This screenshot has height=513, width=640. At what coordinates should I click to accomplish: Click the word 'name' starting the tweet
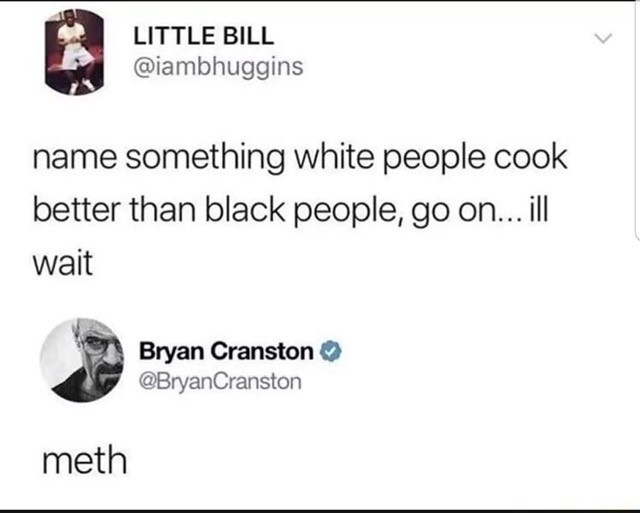pos(75,158)
